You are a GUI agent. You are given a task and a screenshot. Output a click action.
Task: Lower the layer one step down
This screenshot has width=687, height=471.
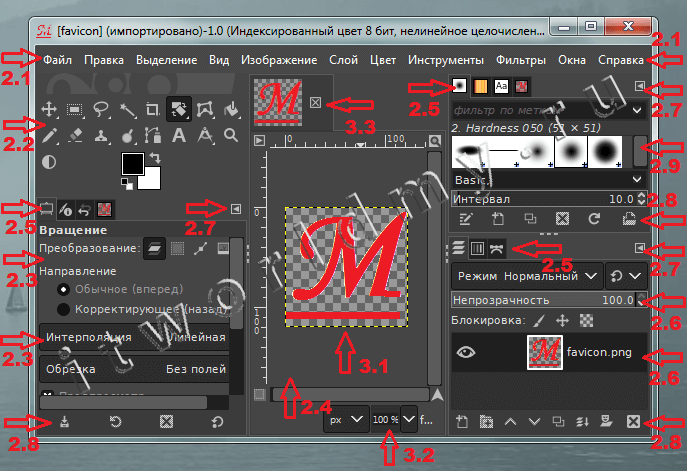(534, 421)
